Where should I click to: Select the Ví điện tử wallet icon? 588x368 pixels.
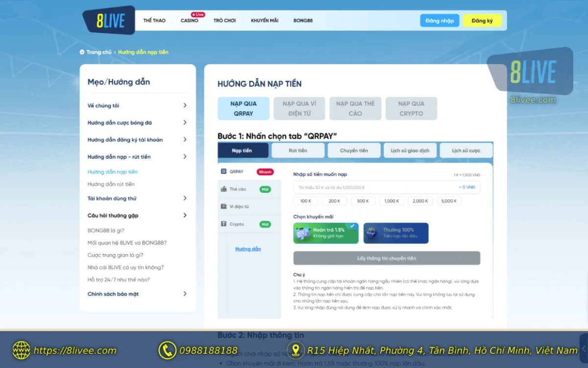coord(223,207)
